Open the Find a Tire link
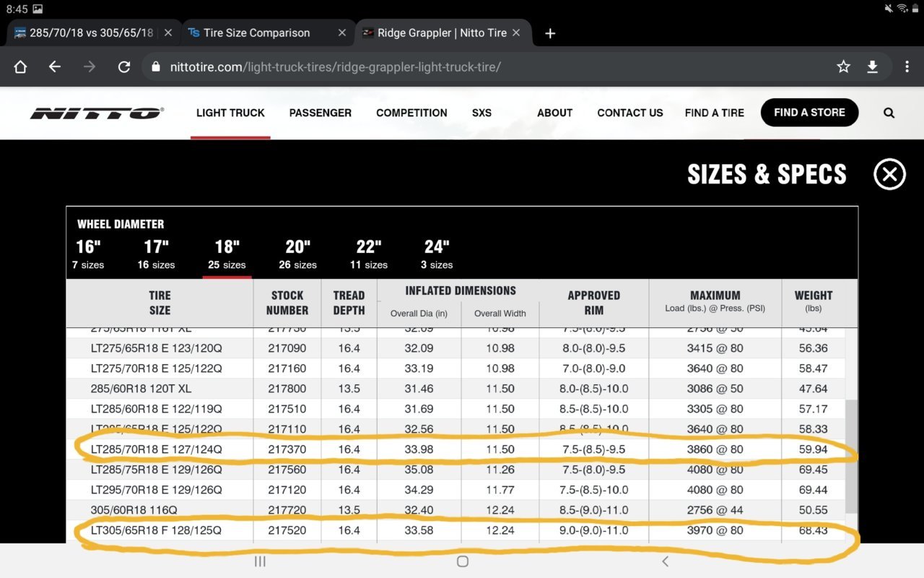Image resolution: width=924 pixels, height=578 pixels. (x=714, y=113)
